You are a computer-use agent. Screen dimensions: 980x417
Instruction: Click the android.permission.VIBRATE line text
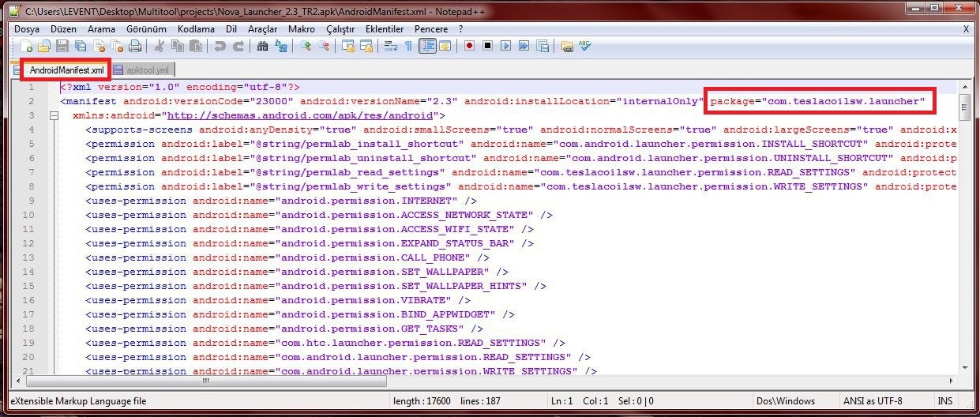(x=278, y=300)
